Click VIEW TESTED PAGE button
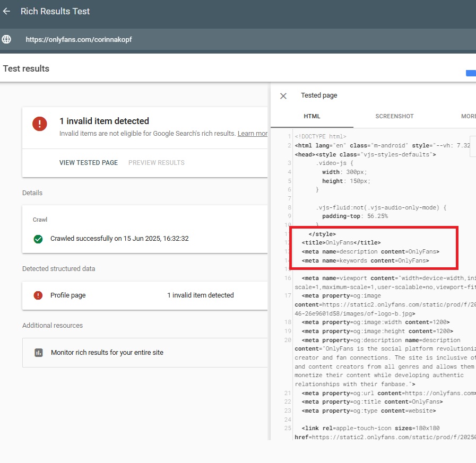476x463 pixels. (88, 163)
